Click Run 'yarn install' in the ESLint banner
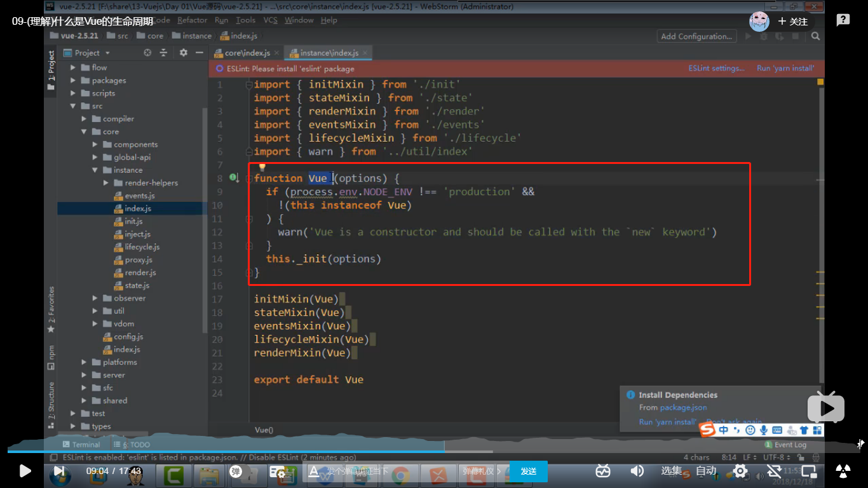 (x=785, y=69)
